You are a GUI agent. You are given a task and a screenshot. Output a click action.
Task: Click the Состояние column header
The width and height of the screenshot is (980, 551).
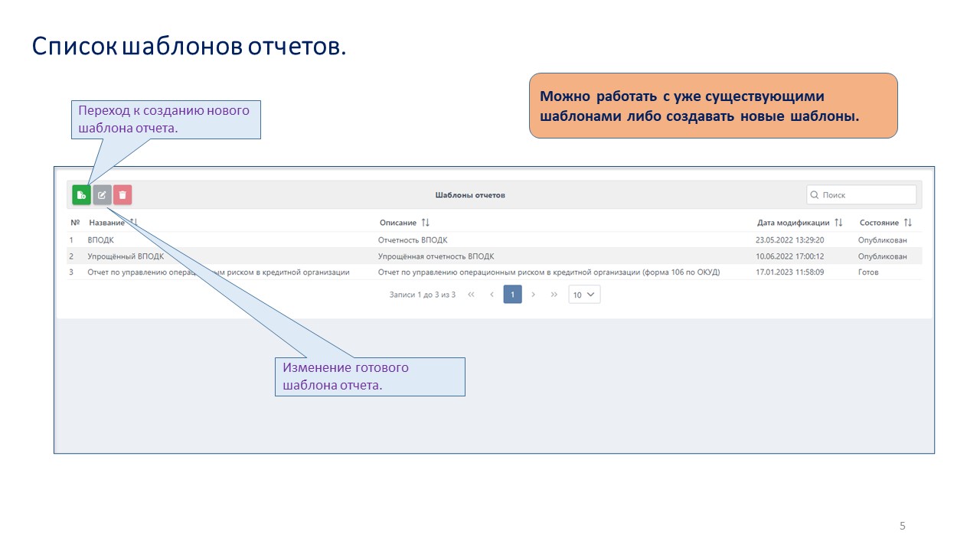coord(879,223)
